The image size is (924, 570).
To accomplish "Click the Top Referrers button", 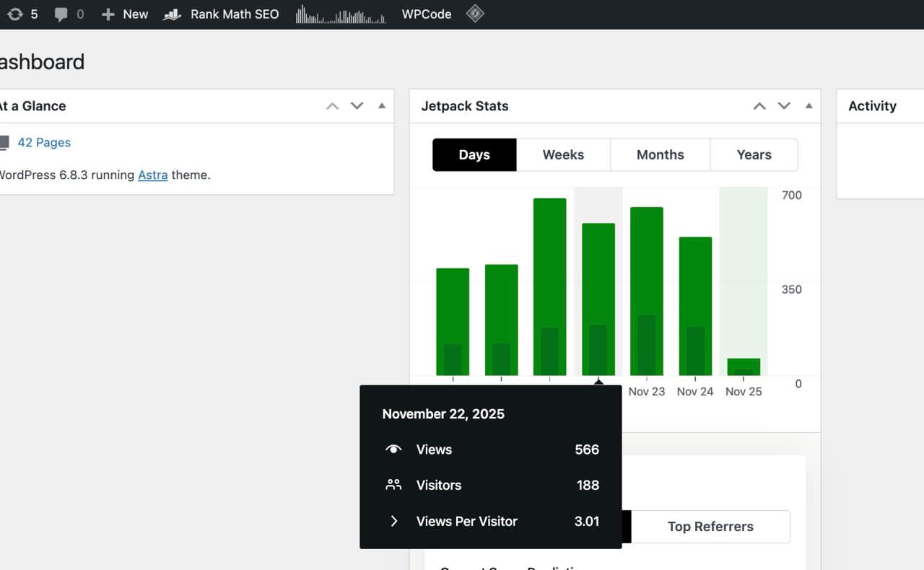I will click(710, 527).
